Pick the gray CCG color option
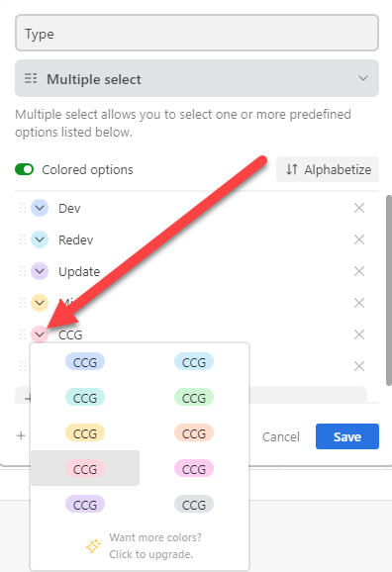The width and height of the screenshot is (392, 572). (x=194, y=504)
